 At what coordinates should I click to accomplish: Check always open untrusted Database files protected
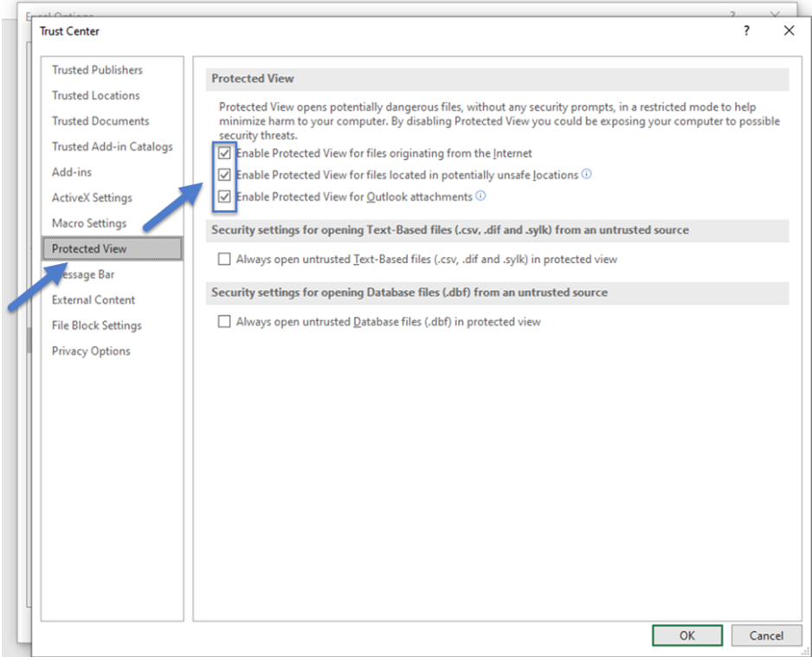pos(224,321)
